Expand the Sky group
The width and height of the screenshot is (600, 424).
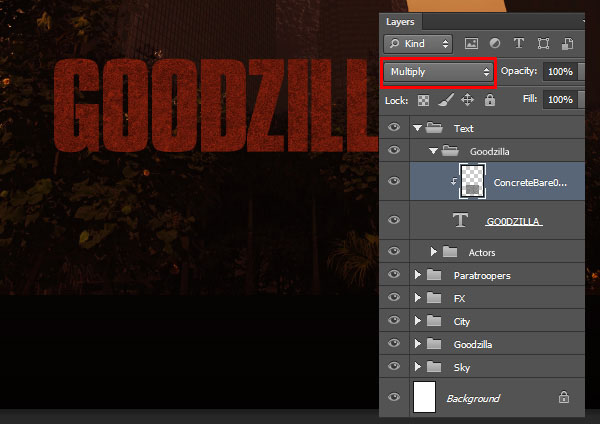click(417, 367)
